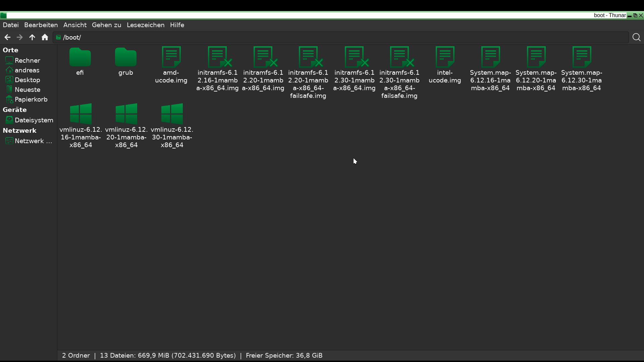Click the /boot/ location path field
This screenshot has width=644, height=362.
335,38
